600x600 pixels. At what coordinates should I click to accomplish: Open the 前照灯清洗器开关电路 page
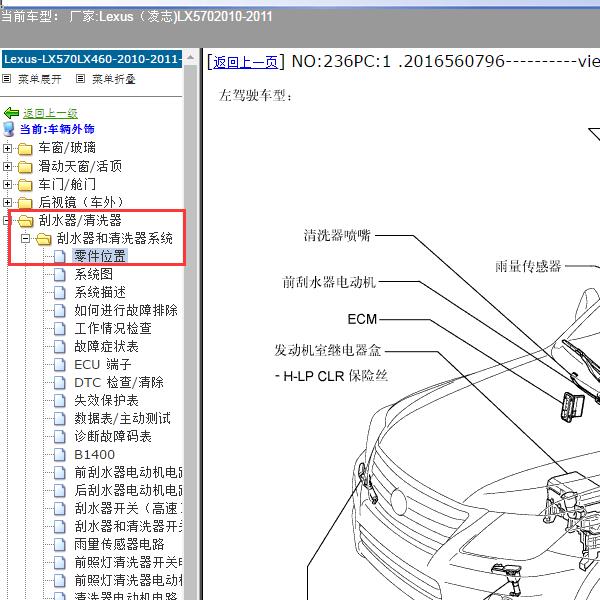tap(128, 562)
